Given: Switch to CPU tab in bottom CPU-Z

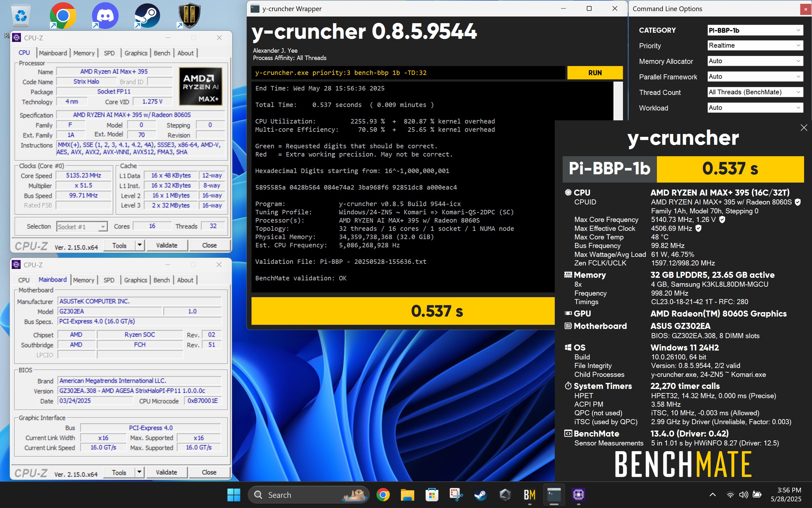Looking at the screenshot, I should click(x=24, y=280).
